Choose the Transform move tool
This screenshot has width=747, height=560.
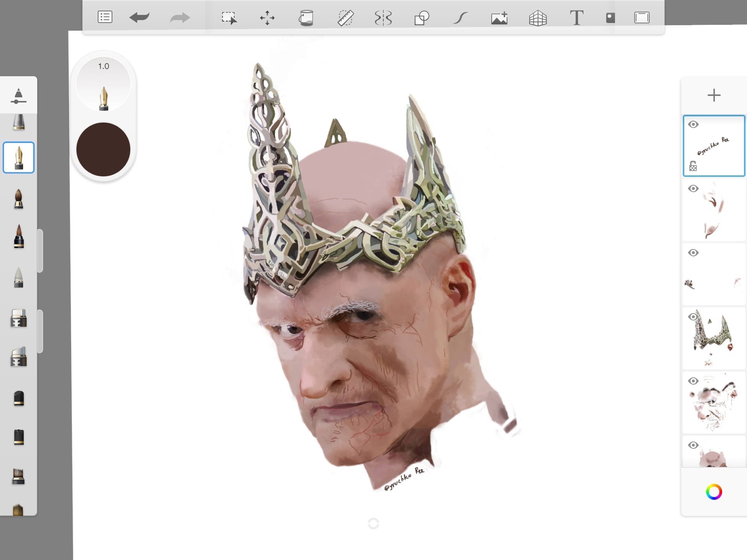click(267, 18)
